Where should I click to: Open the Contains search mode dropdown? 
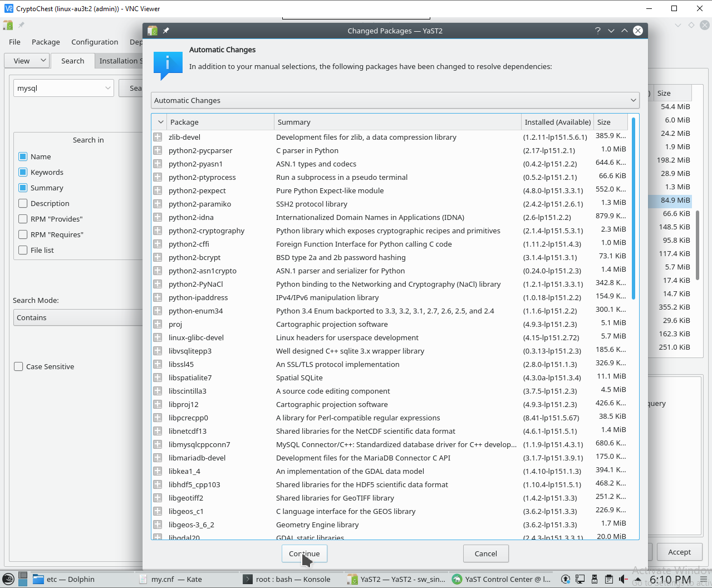[x=78, y=317]
